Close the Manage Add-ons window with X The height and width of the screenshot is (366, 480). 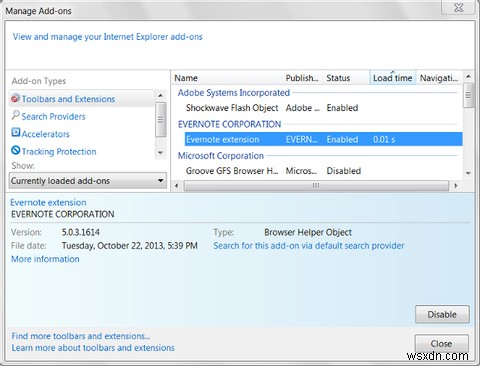tap(459, 7)
